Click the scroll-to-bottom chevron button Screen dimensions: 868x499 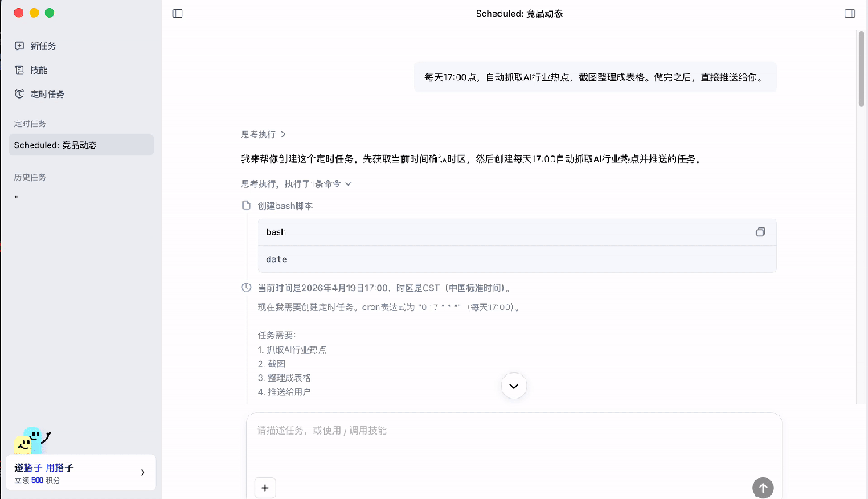click(x=514, y=386)
